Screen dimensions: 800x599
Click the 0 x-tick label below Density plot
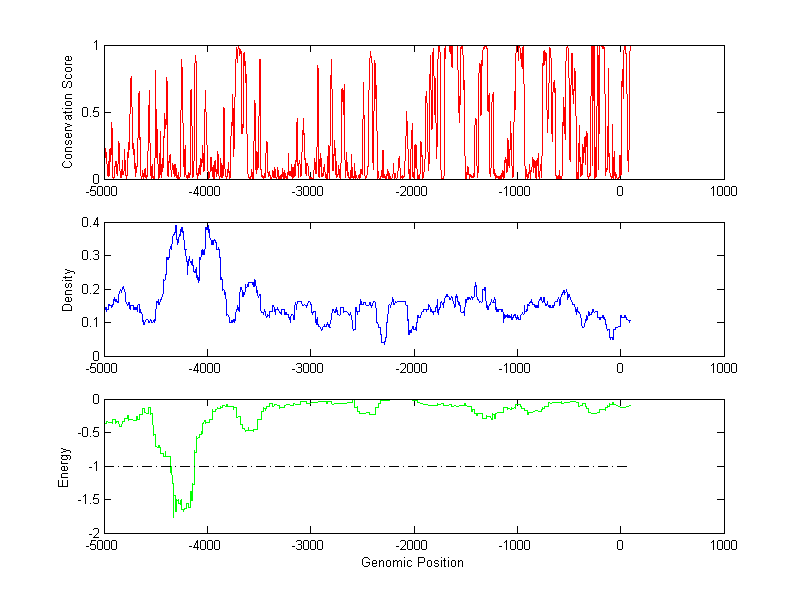(620, 368)
